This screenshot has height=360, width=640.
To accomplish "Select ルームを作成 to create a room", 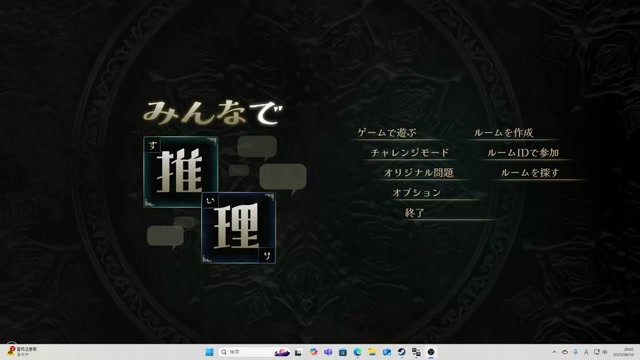I will 503,133.
